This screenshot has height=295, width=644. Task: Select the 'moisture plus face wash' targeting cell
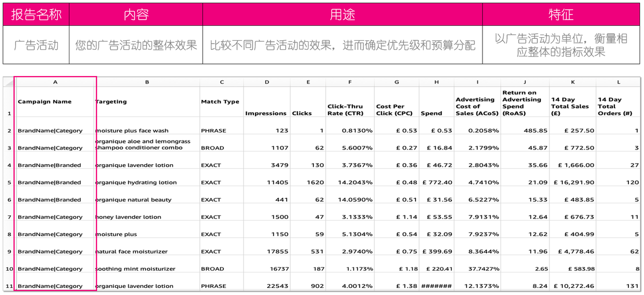pos(133,130)
